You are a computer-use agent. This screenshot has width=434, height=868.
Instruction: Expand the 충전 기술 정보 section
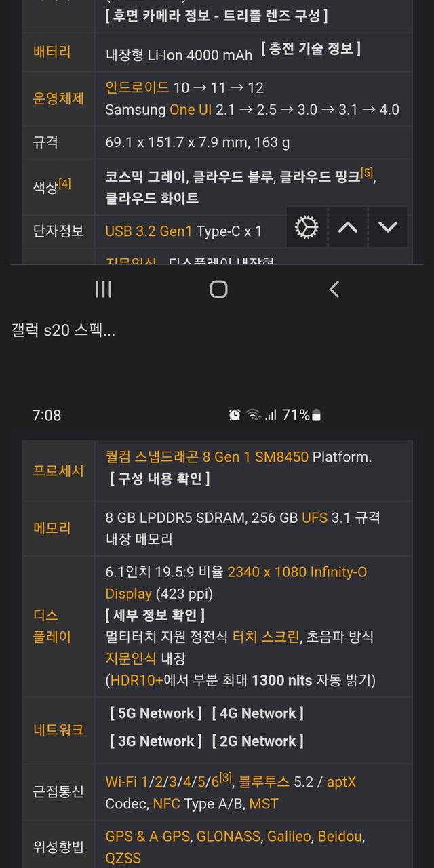coord(311,49)
